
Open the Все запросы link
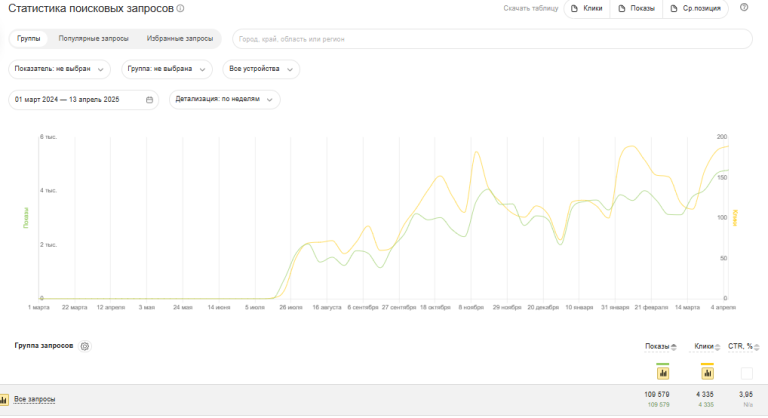point(34,399)
